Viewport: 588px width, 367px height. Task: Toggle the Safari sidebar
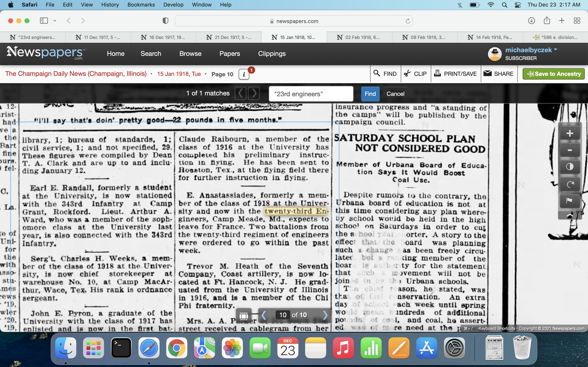tap(44, 21)
